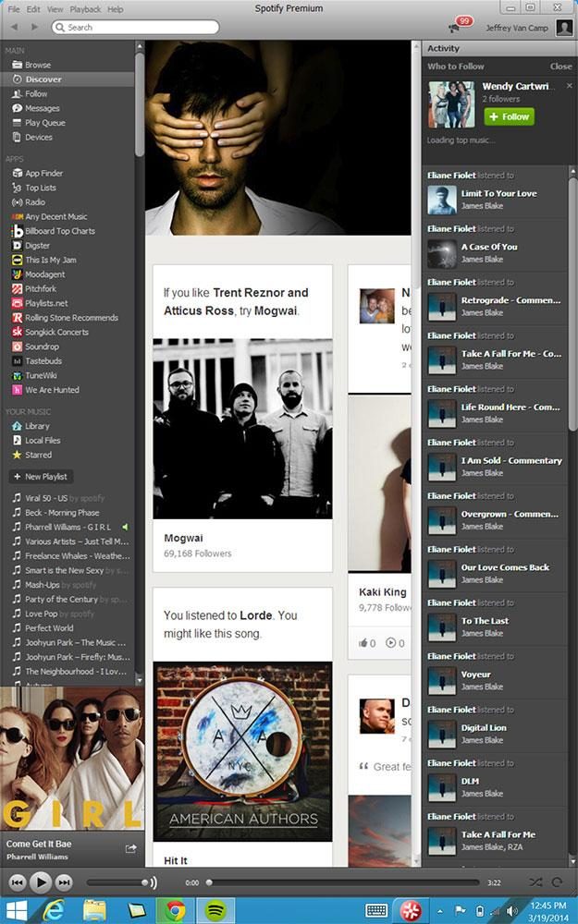The image size is (578, 924).
Task: Open the Help menu
Action: 116,9
